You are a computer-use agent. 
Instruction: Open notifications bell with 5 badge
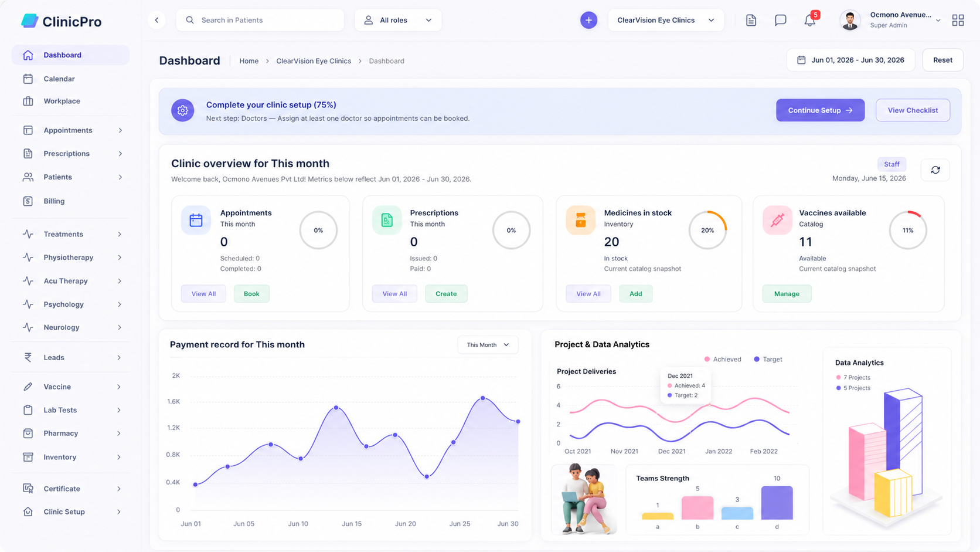pyautogui.click(x=811, y=19)
